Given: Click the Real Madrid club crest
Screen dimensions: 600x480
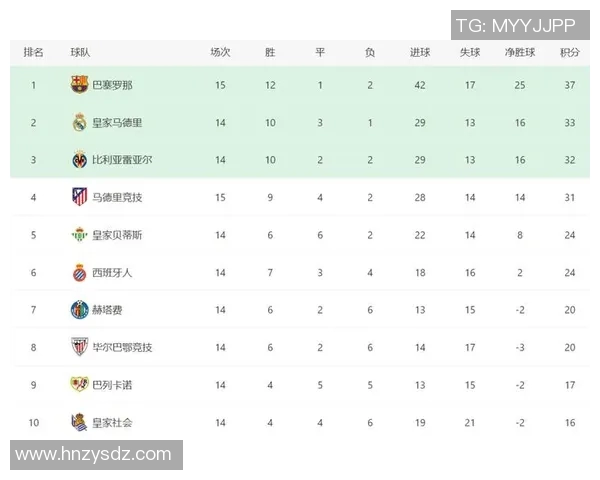Looking at the screenshot, I should [x=79, y=123].
